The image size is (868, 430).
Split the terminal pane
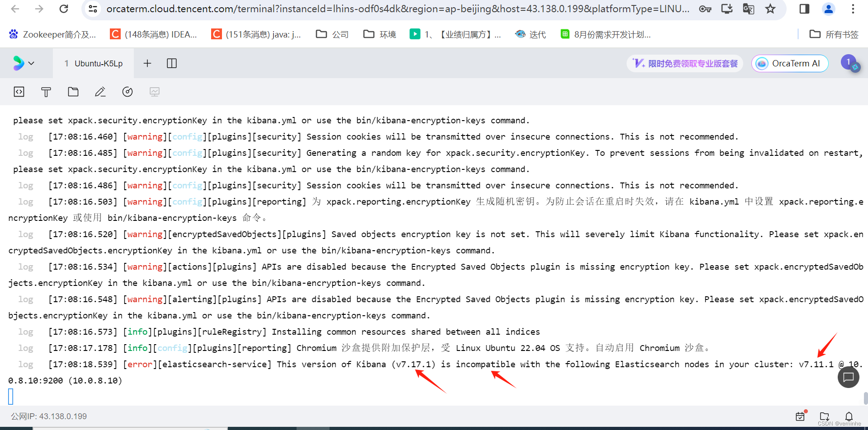pyautogui.click(x=172, y=63)
